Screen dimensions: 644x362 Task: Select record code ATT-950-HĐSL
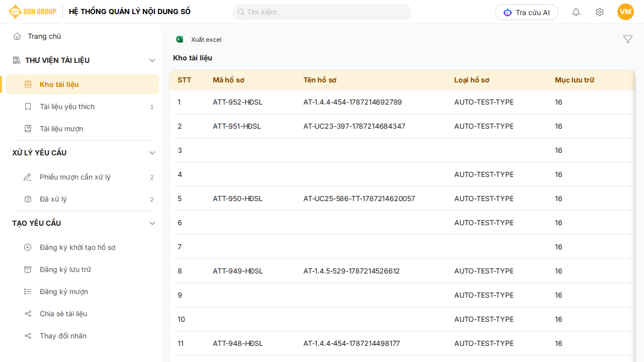coord(237,199)
